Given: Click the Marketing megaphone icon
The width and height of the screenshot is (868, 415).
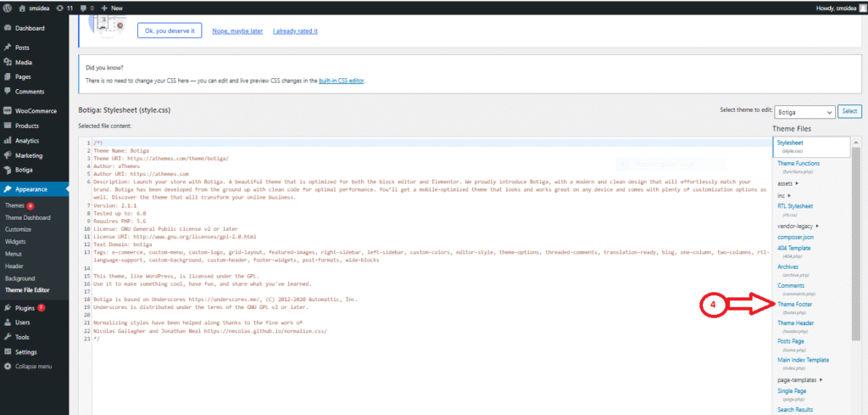Looking at the screenshot, I should point(8,155).
